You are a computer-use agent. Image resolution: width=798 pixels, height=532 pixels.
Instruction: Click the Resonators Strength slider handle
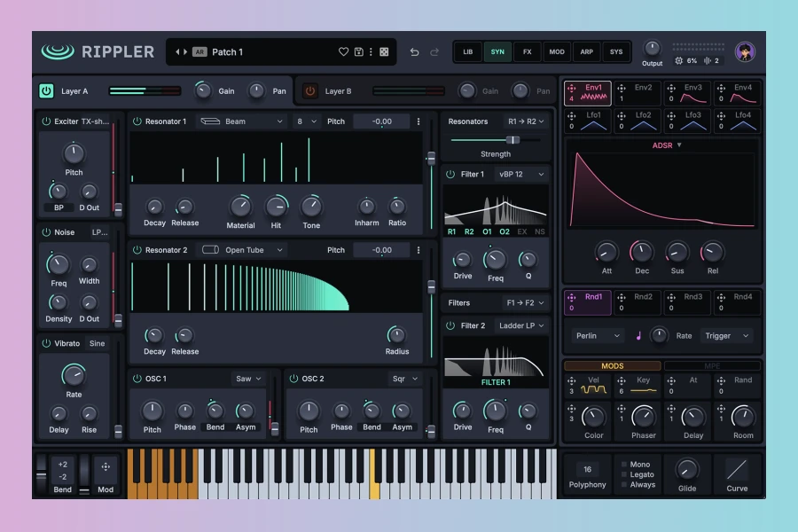512,140
